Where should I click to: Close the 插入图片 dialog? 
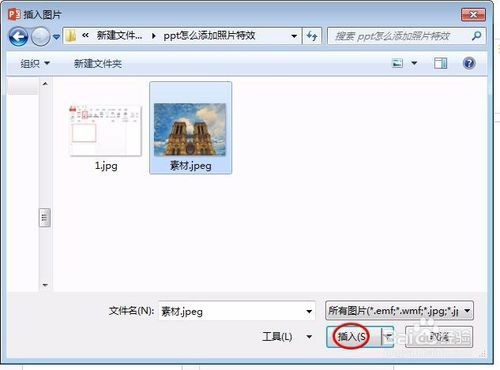(x=473, y=14)
